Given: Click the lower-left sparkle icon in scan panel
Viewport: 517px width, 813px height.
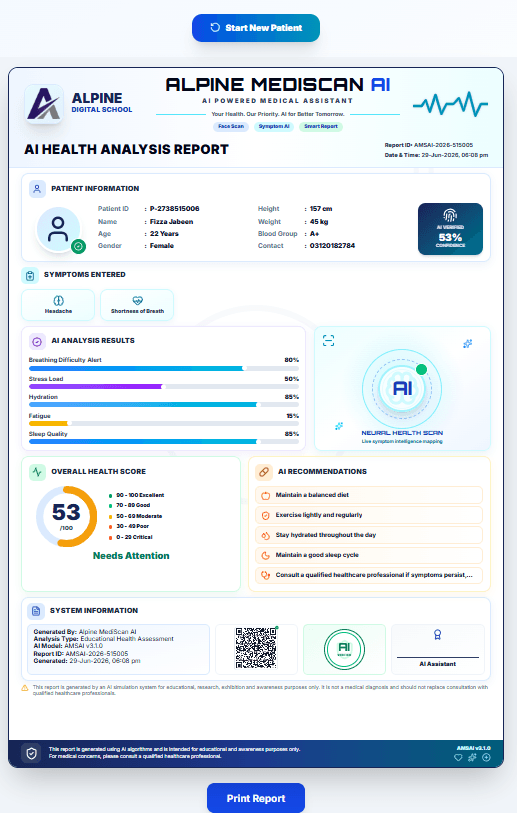Looking at the screenshot, I should [x=339, y=426].
